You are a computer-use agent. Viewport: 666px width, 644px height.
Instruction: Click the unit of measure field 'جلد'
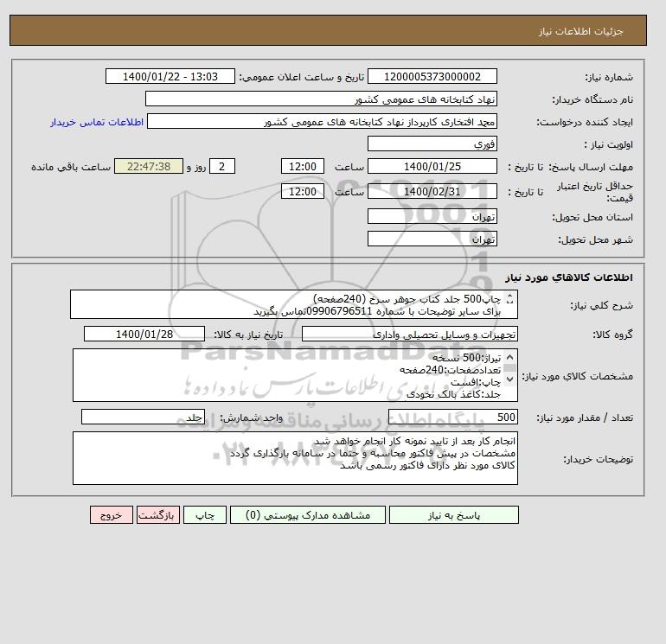[x=143, y=417]
